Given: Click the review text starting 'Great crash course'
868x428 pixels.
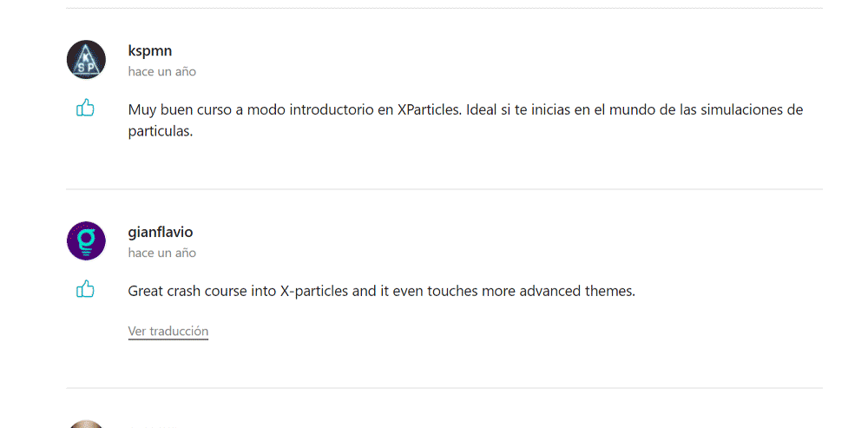Looking at the screenshot, I should click(x=381, y=291).
